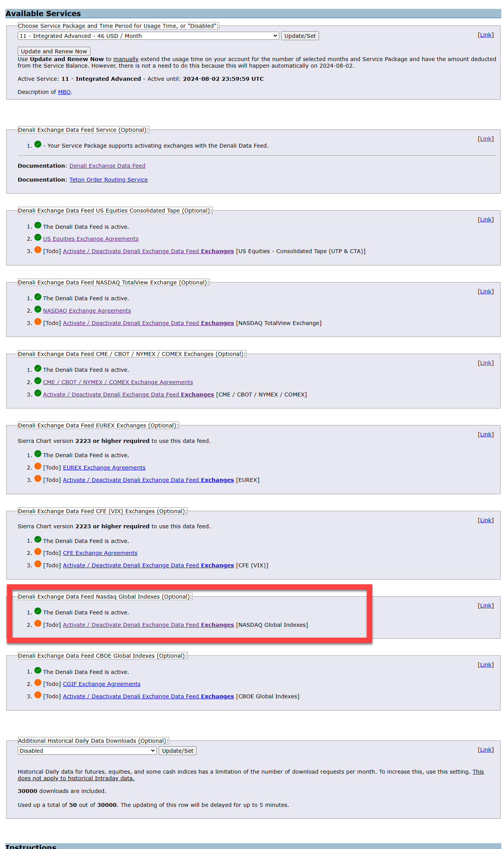
Task: Click [Link] in the EUREX Exchanges section
Action: (x=485, y=435)
